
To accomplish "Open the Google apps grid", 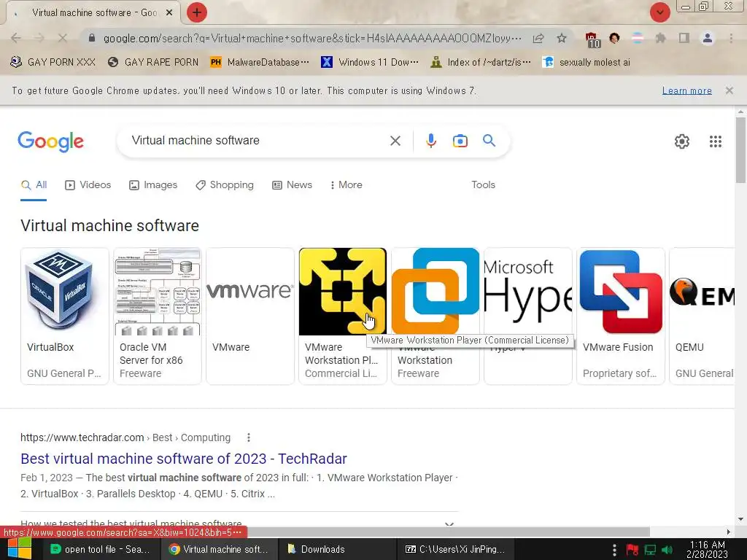I will pos(715,141).
